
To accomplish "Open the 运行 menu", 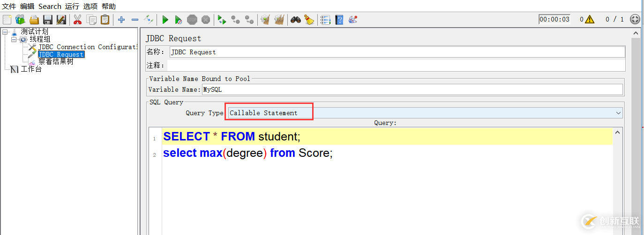I will click(x=72, y=6).
